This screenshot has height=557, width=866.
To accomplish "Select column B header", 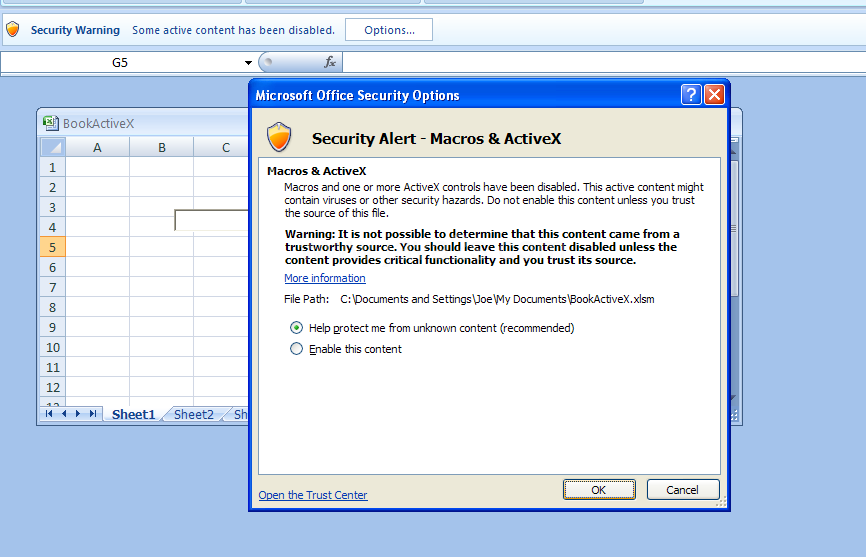I will coord(162,147).
